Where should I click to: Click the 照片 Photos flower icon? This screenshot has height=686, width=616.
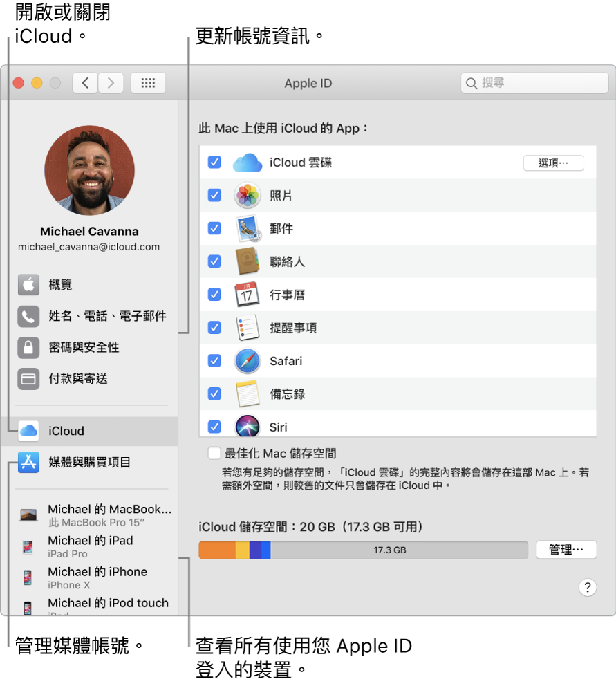pyautogui.click(x=248, y=195)
